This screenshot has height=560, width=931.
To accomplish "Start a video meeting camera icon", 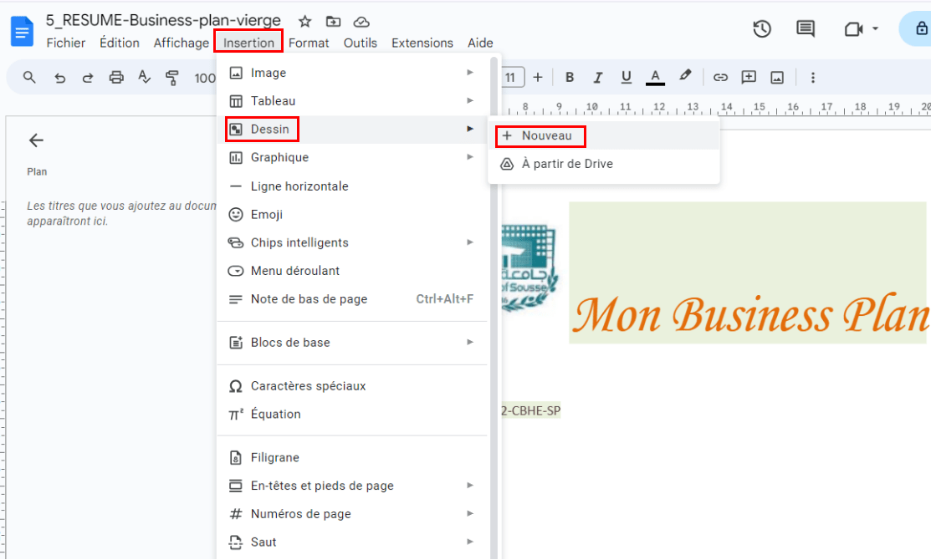I will (x=853, y=28).
